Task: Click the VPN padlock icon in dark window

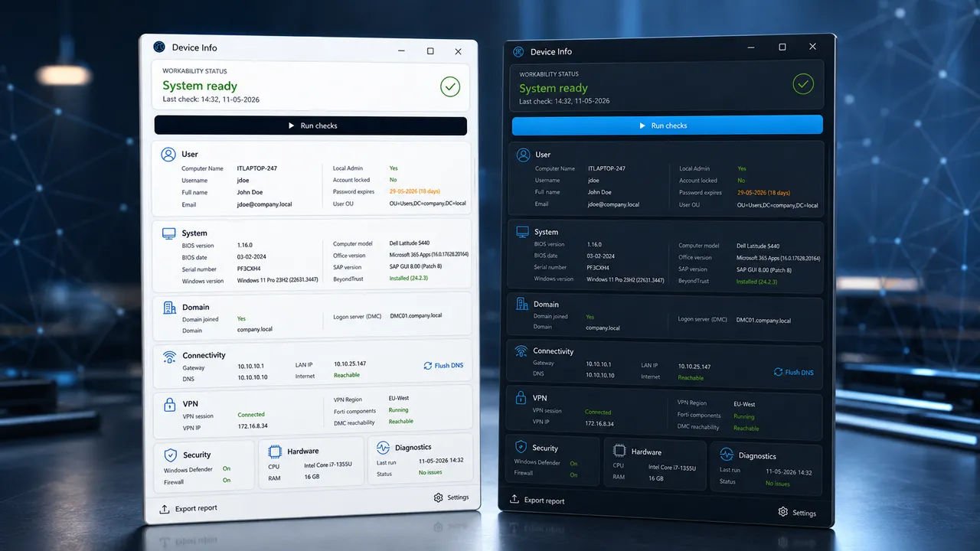Action: pyautogui.click(x=520, y=399)
